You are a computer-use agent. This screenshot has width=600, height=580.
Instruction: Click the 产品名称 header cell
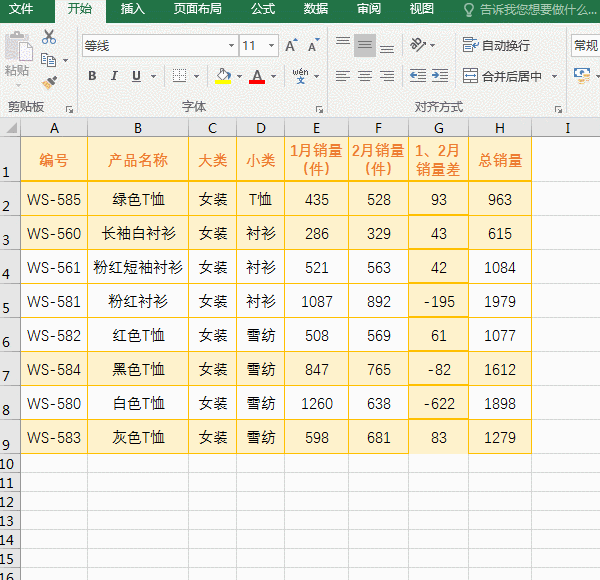coord(138,159)
